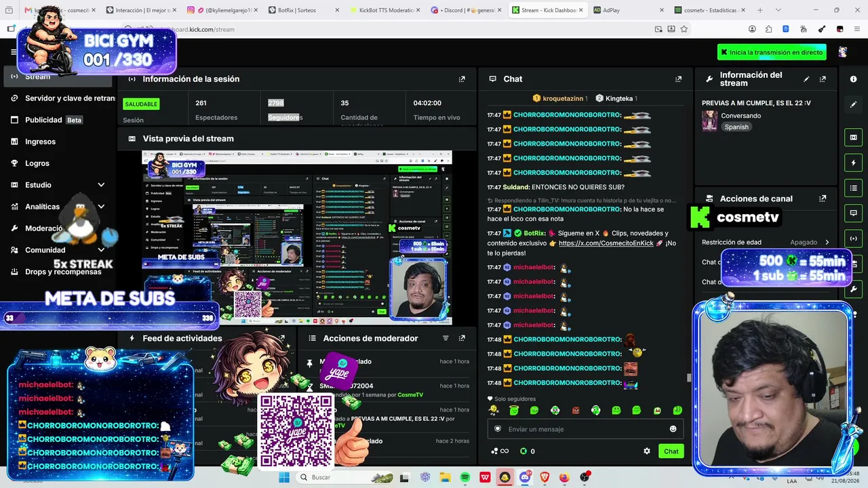Click the Estudio monitor icon
868x488 pixels.
tap(14, 185)
